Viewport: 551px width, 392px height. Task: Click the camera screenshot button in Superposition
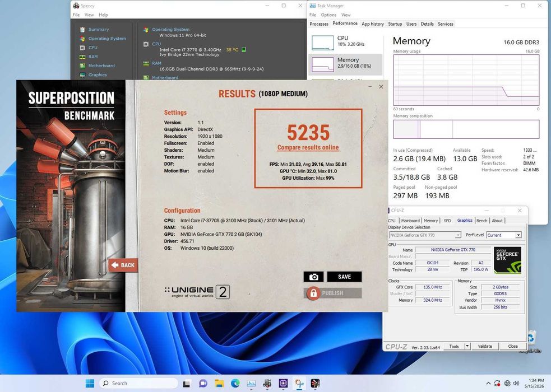(x=313, y=277)
